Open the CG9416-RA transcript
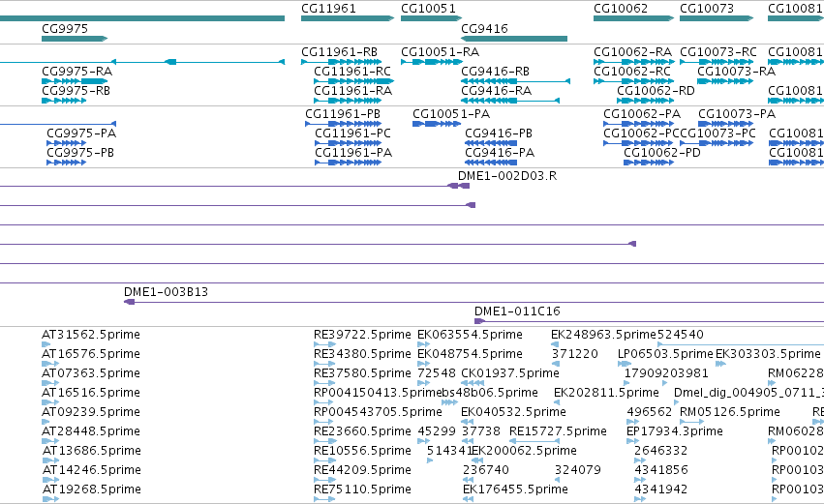Screen dimensions: 824x504 (x=496, y=91)
